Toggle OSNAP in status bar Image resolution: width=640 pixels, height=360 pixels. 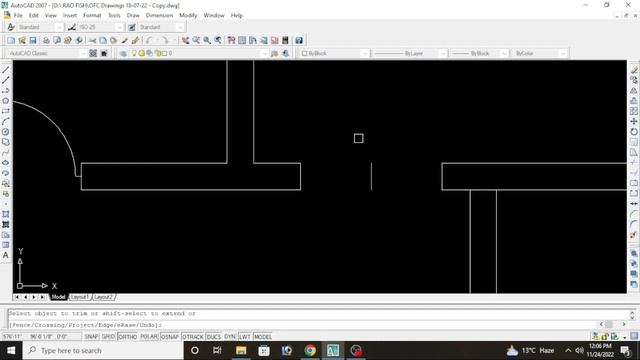(170, 337)
